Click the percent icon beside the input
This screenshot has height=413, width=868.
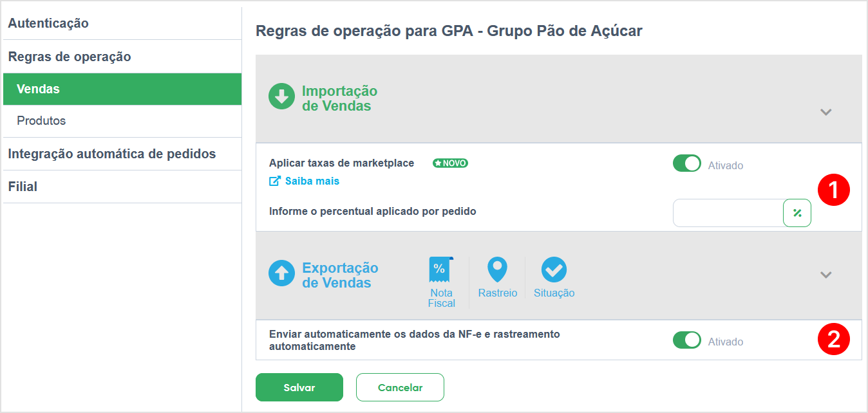(x=797, y=213)
